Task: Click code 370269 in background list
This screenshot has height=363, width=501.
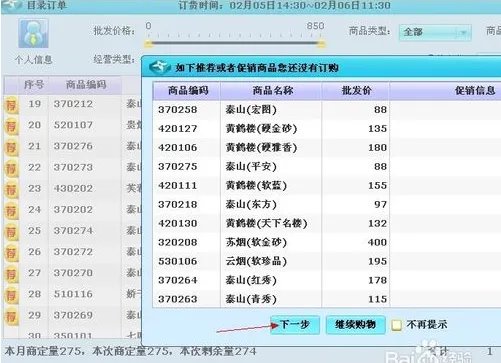Action: point(73,315)
